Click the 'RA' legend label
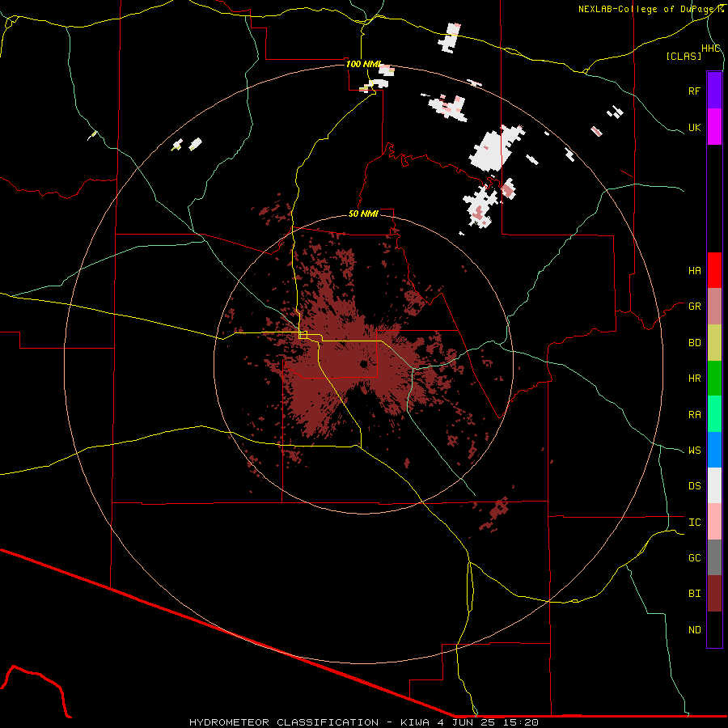This screenshot has height=728, width=728. pyautogui.click(x=694, y=415)
